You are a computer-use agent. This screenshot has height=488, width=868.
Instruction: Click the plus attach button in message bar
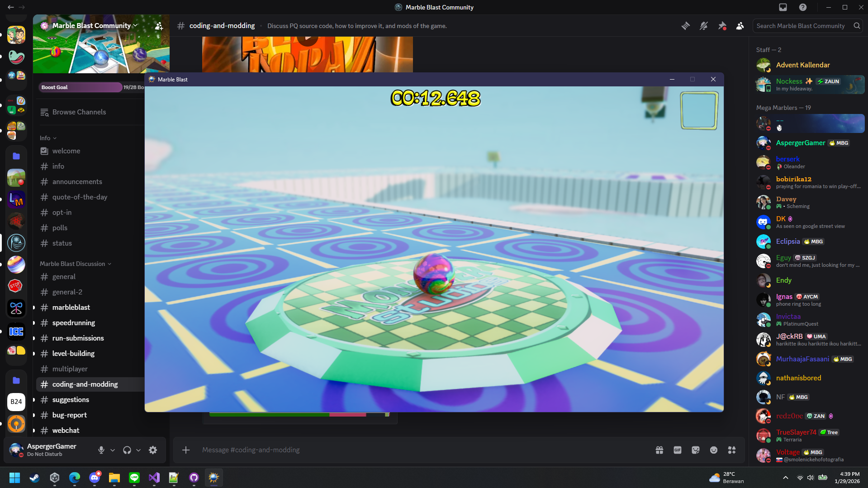tap(186, 450)
